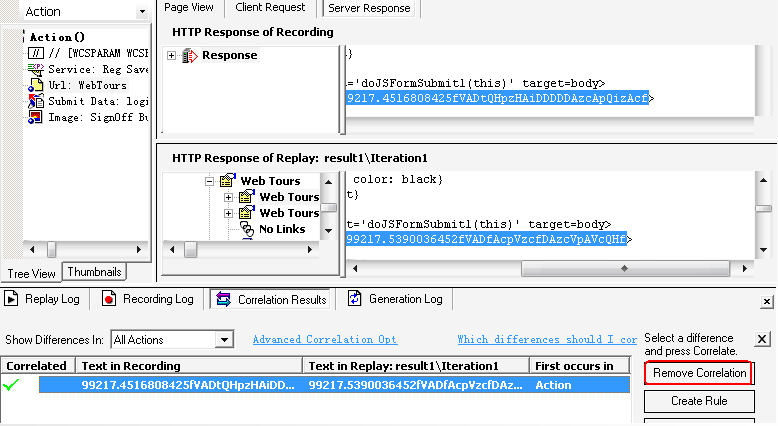This screenshot has width=778, height=426.
Task: Click the Submit Data step icon
Action: [37, 101]
